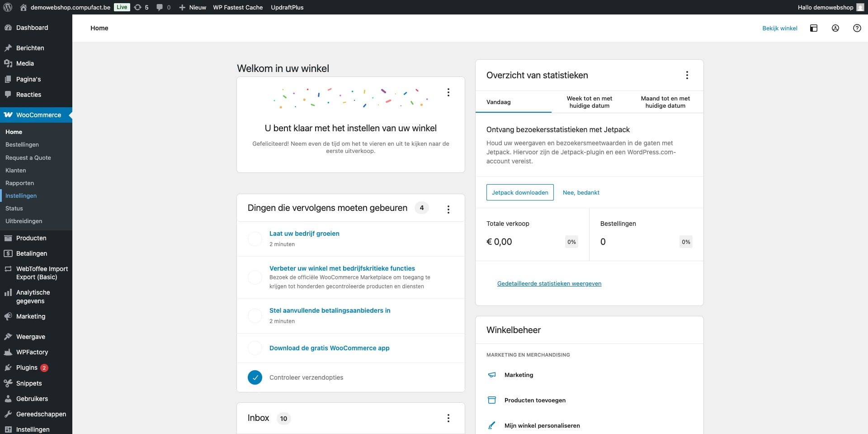The height and width of the screenshot is (434, 868).
Task: Click the Reacties comment icon
Action: tap(8, 95)
